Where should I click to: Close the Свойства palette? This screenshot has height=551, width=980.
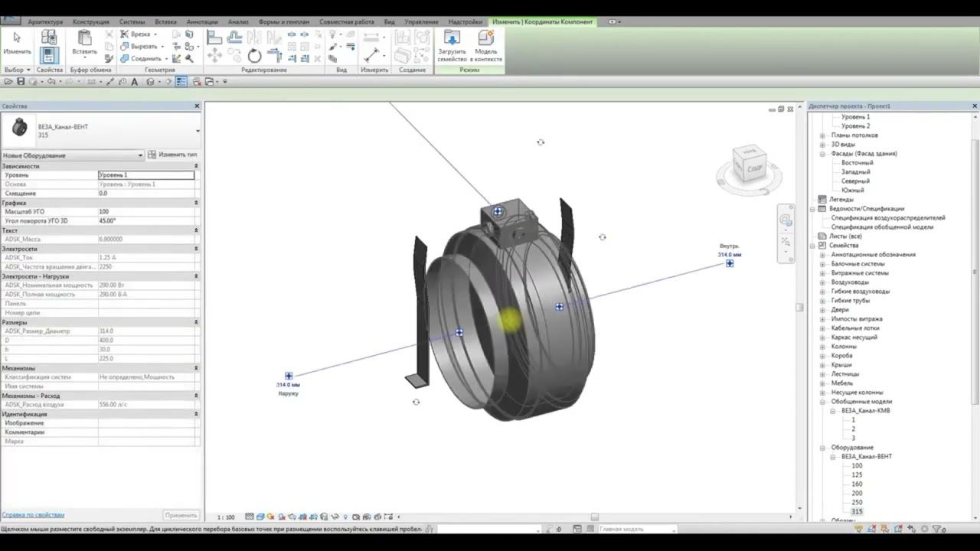pos(197,106)
